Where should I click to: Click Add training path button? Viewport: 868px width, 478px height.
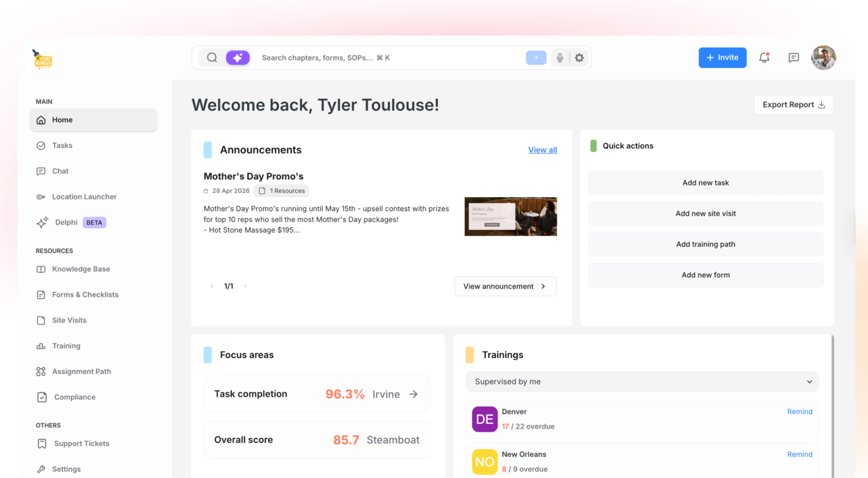706,244
